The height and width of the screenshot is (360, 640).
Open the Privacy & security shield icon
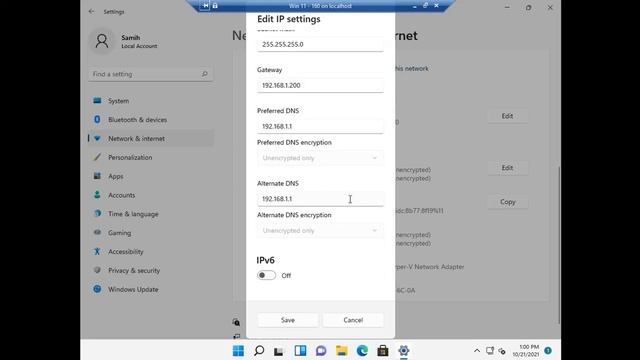tap(97, 270)
